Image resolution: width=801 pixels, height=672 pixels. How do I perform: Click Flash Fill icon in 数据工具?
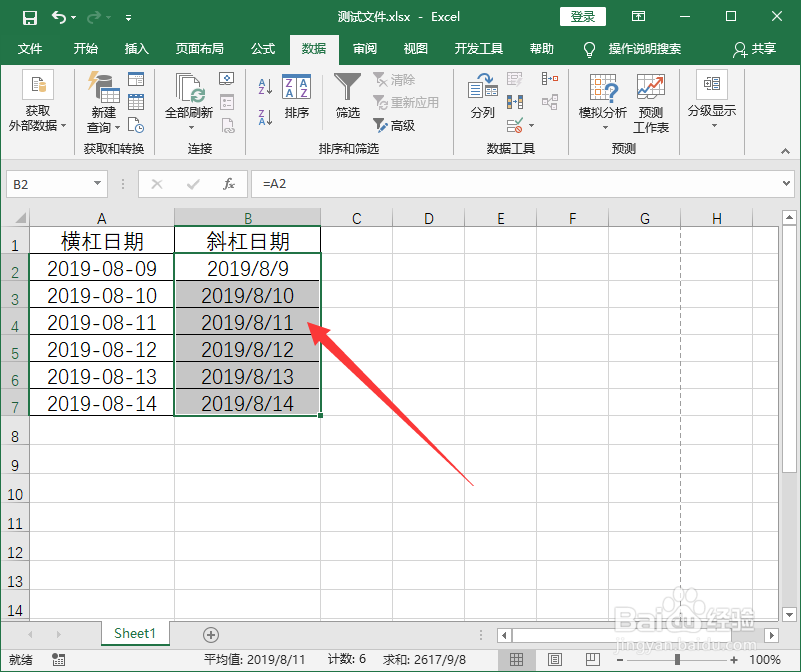coord(514,79)
